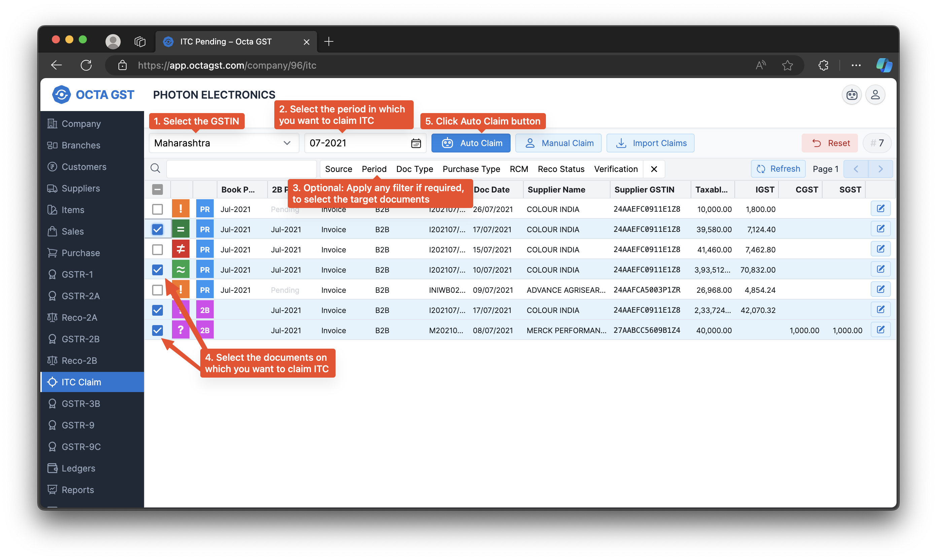Open GSTR-3B in the sidebar

81,404
